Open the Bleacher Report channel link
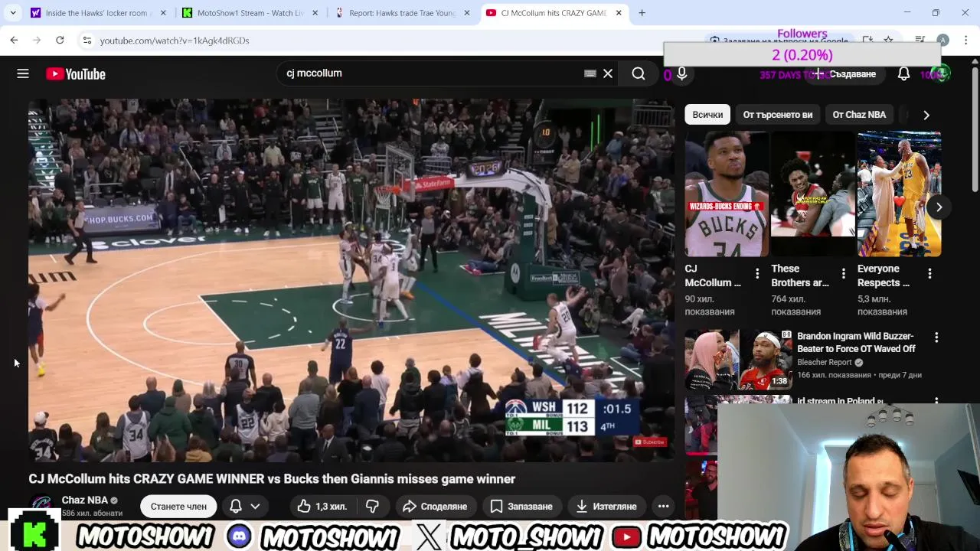The height and width of the screenshot is (551, 980). tap(825, 362)
